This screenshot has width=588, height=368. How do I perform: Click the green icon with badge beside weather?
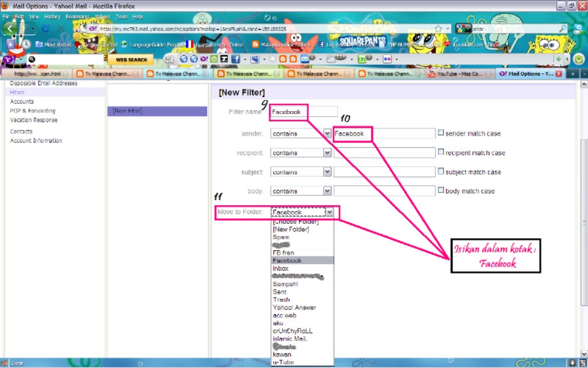coord(362,59)
